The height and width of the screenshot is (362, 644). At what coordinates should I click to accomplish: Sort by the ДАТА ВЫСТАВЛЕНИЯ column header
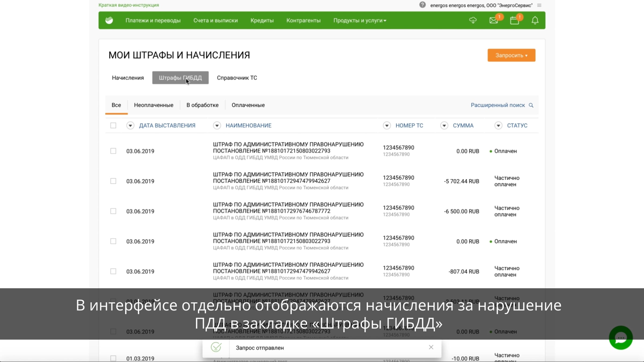167,125
